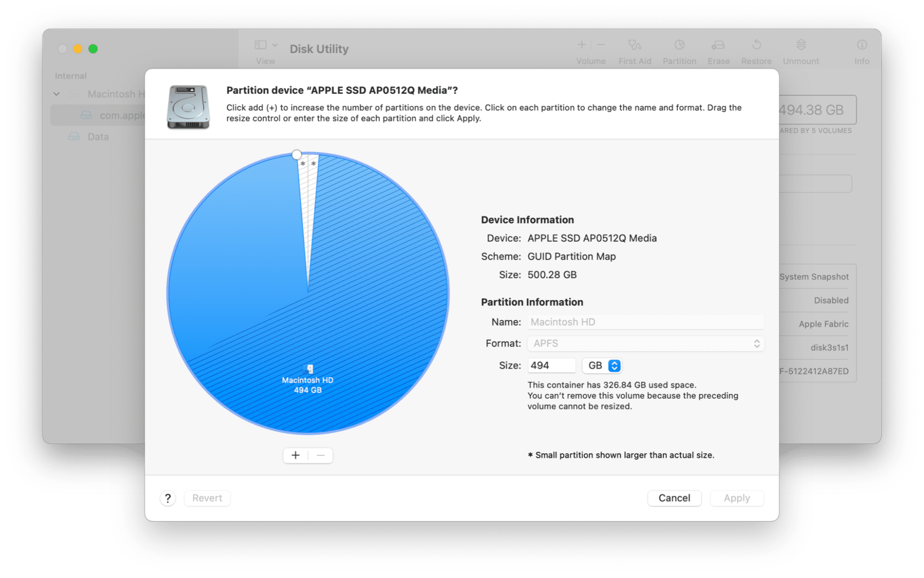Click the Unmount toolbar icon
Viewport: 924px width, 578px height.
coord(801,45)
